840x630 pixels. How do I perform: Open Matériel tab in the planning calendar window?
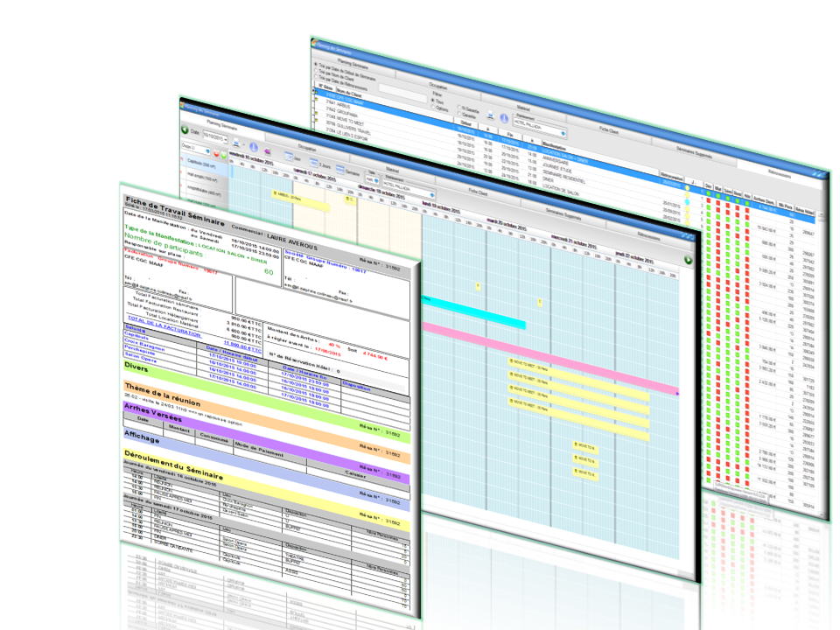[x=392, y=170]
